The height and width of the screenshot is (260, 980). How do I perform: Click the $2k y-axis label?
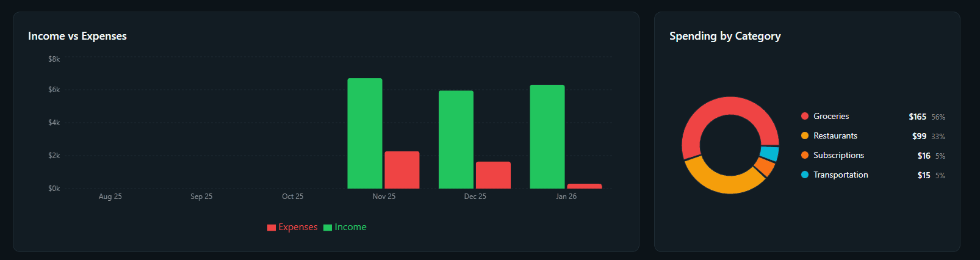(x=54, y=156)
